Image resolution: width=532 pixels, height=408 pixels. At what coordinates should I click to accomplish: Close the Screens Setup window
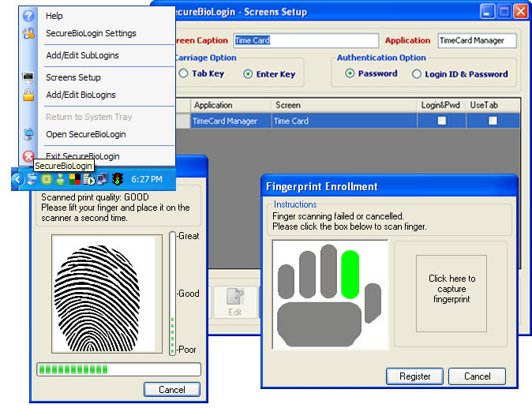click(x=520, y=12)
